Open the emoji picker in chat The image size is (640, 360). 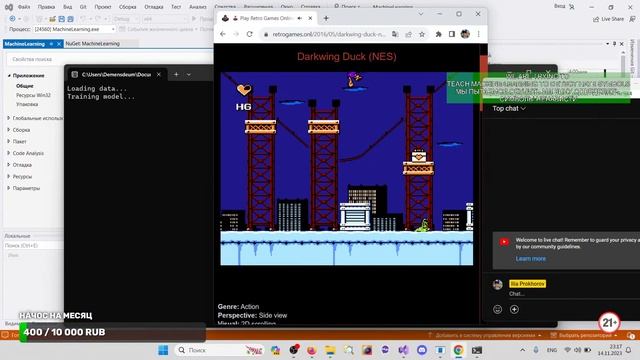[x=497, y=309]
